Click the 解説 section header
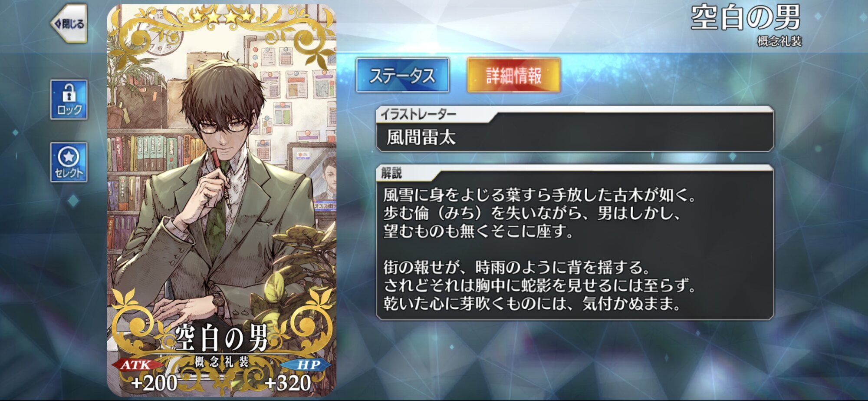Image resolution: width=868 pixels, height=401 pixels. click(391, 173)
